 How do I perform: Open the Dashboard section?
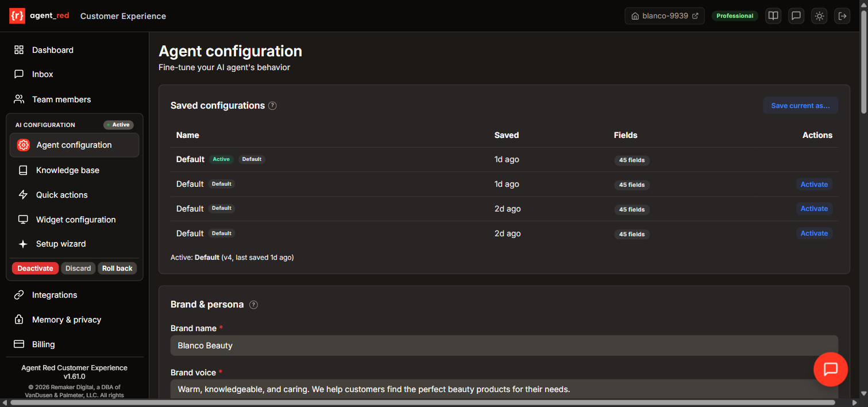(53, 50)
